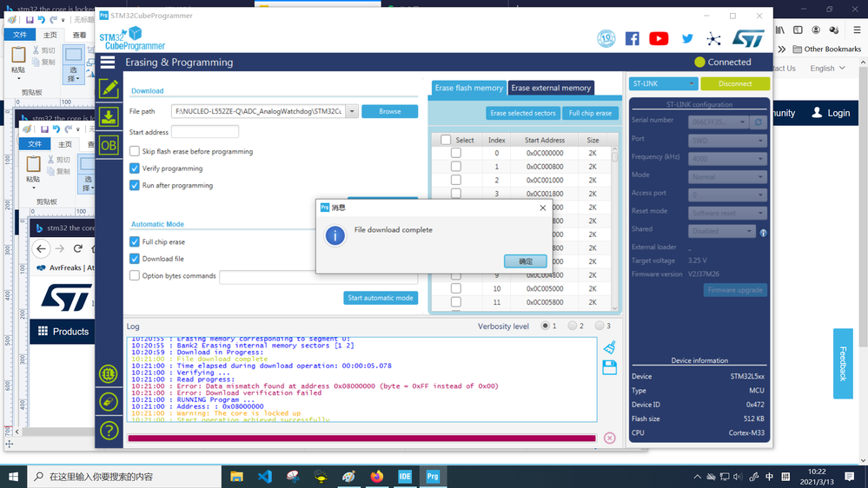The width and height of the screenshot is (868, 488).
Task: Uncheck Full chip erase in Automatic Mode
Action: point(135,241)
